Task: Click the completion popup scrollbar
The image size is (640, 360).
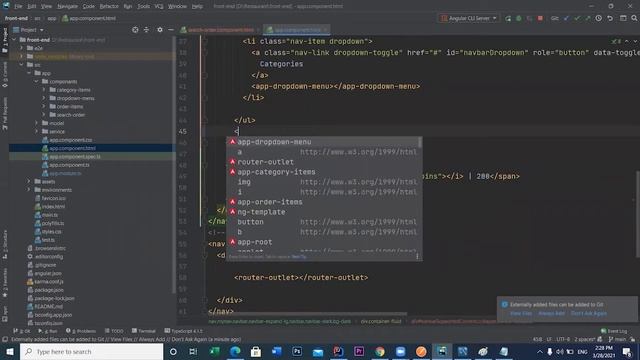Action: 420,142
